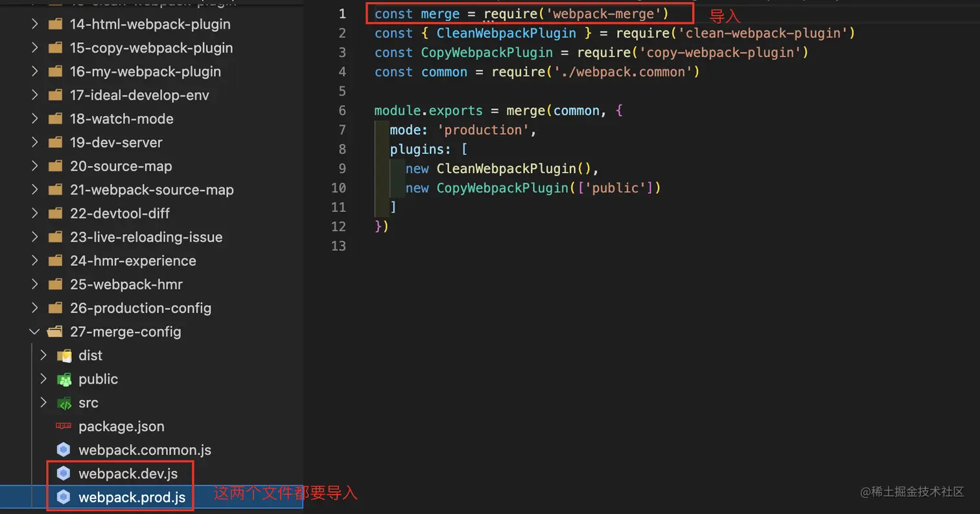980x514 pixels.
Task: Click the 25-webpack-hmr folder icon
Action: click(x=55, y=285)
